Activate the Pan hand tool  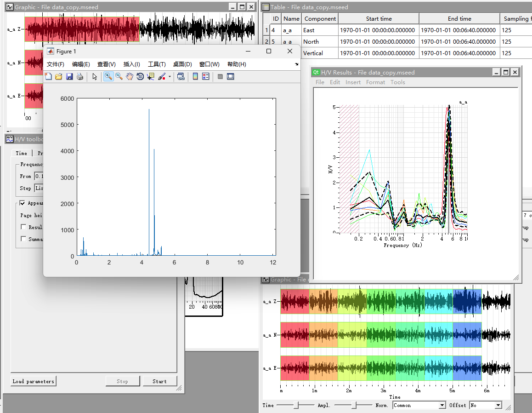point(130,76)
